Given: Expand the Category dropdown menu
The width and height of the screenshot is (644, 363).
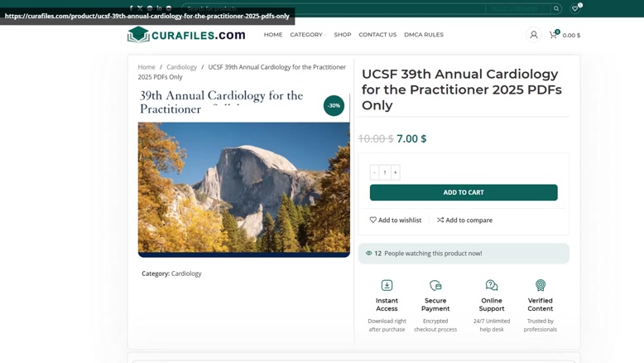Looking at the screenshot, I should click(307, 35).
